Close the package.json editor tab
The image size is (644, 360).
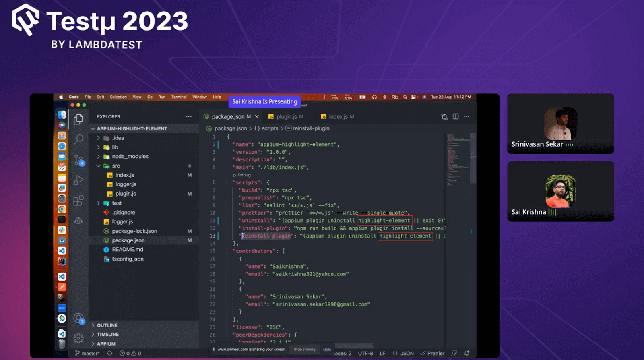click(x=257, y=116)
